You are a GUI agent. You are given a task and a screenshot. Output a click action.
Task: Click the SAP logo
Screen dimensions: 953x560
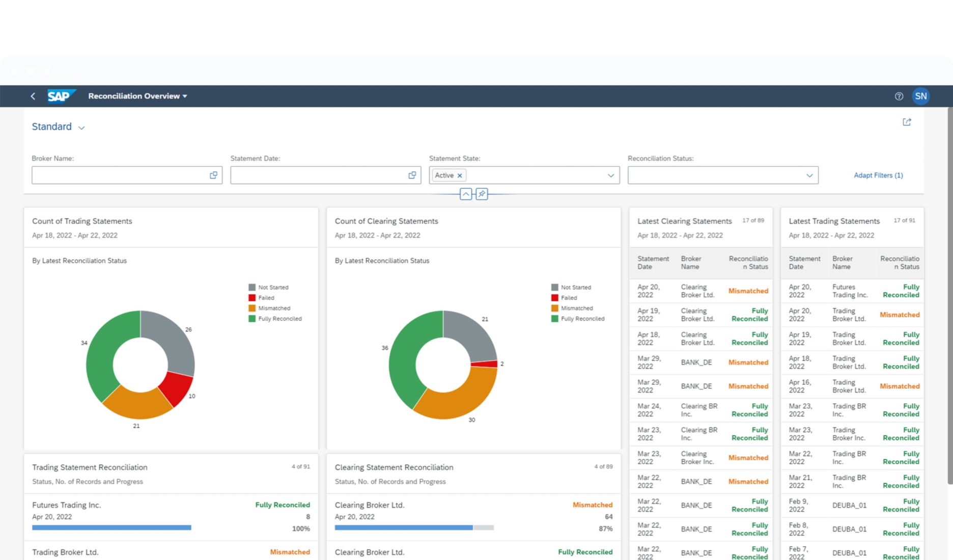pyautogui.click(x=61, y=96)
